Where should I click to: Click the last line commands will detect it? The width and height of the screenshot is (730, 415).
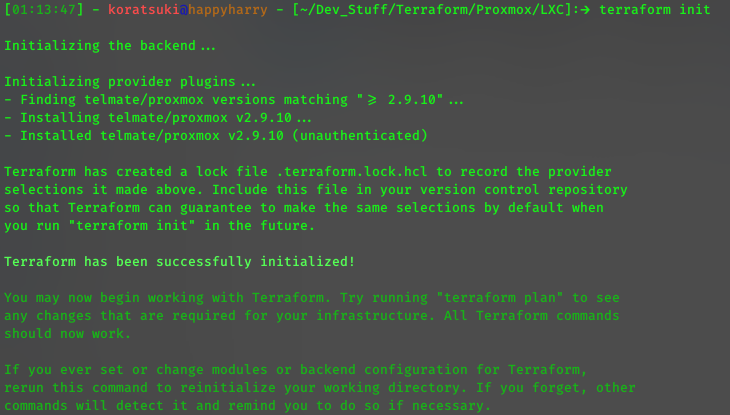click(x=248, y=406)
